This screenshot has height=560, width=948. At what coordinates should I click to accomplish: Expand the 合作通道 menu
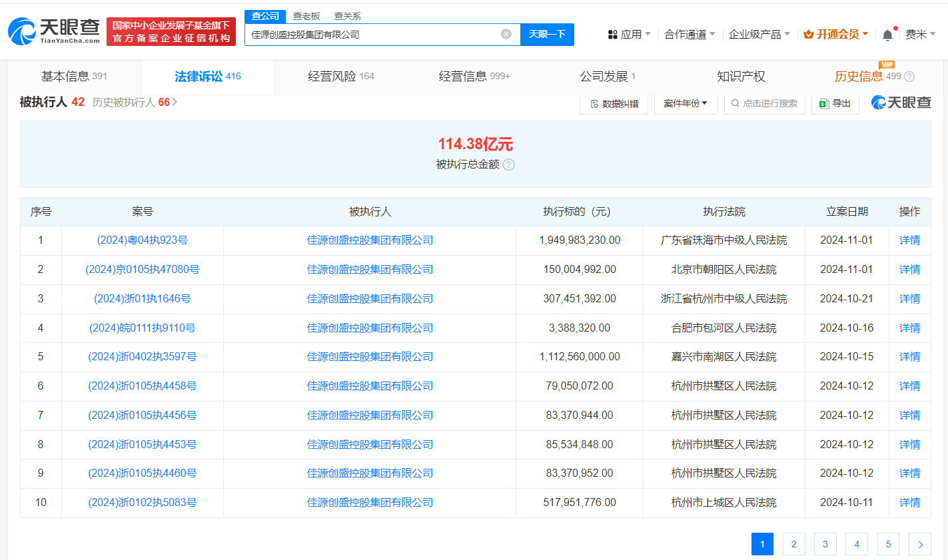coord(690,34)
